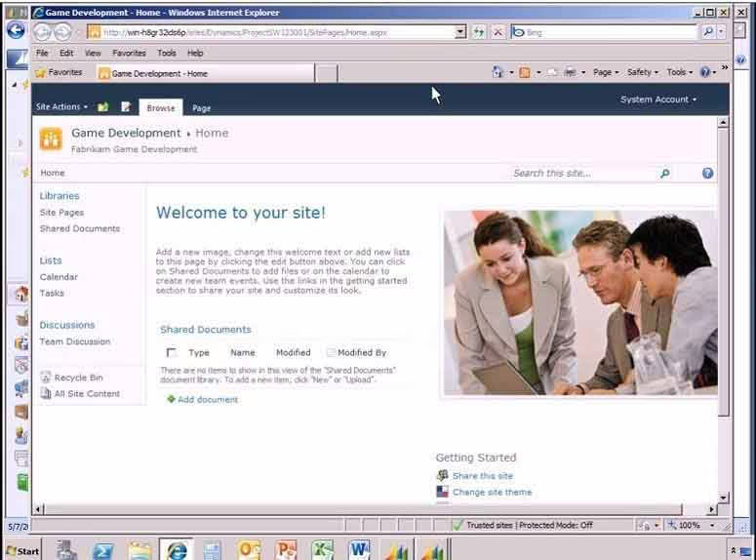Open the Help menu

pos(195,53)
